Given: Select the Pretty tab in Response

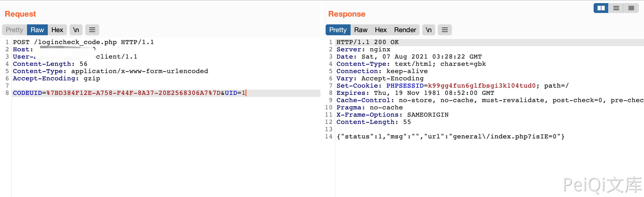Looking at the screenshot, I should click(x=338, y=30).
